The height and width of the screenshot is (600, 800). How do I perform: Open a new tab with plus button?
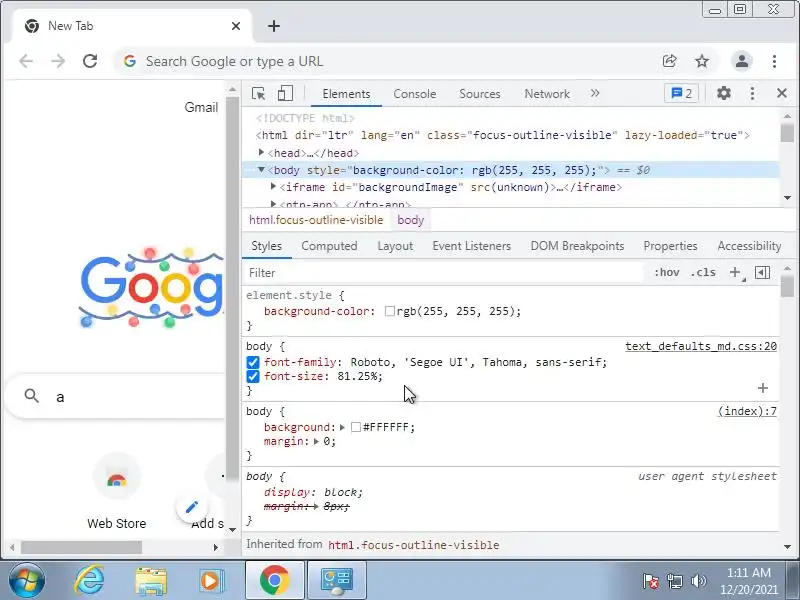(274, 26)
